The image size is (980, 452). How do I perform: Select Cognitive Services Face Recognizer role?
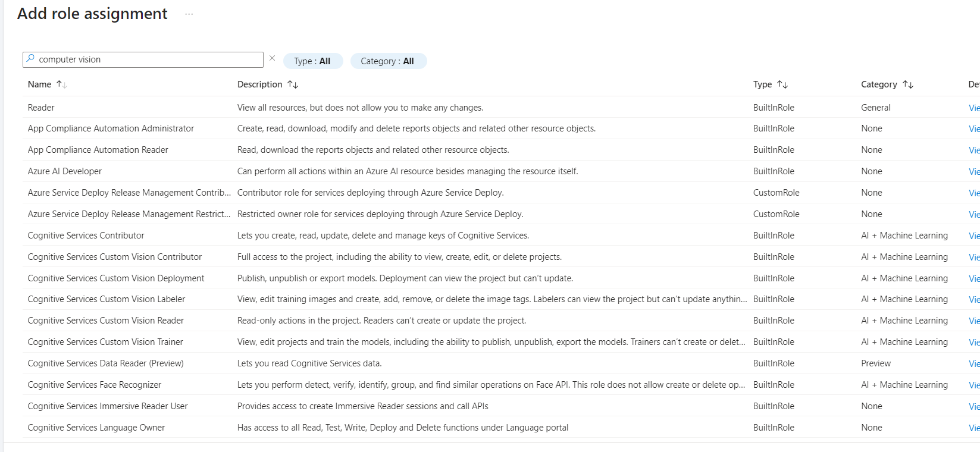[501, 385]
